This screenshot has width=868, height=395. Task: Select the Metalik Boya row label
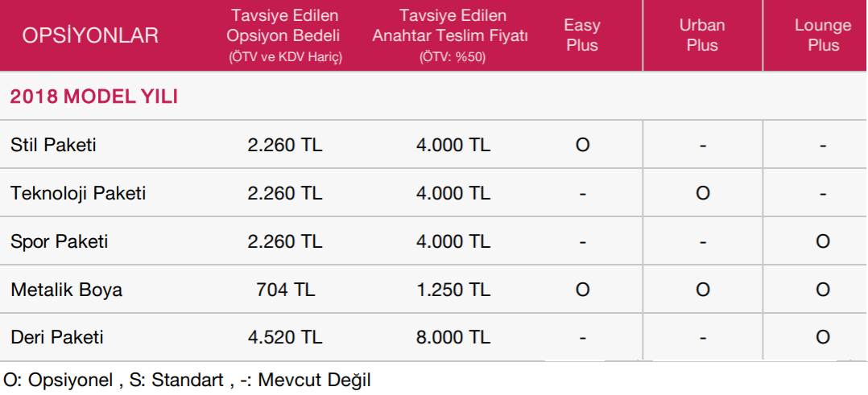pyautogui.click(x=66, y=290)
